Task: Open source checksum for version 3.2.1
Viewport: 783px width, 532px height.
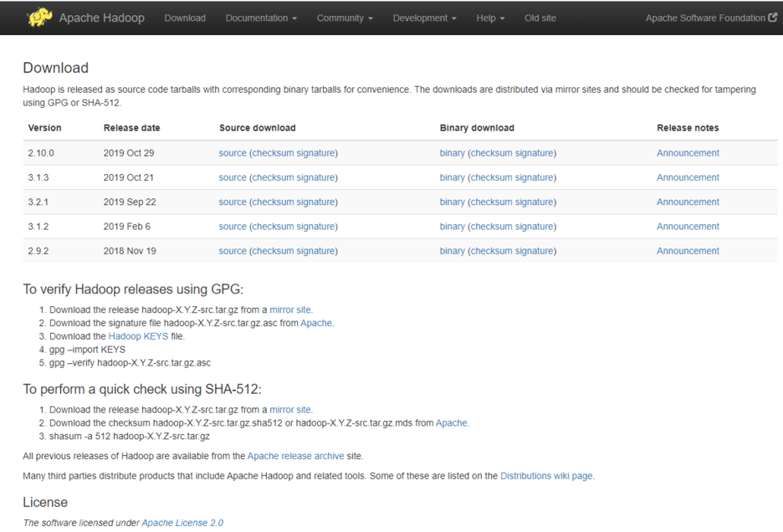Action: [x=273, y=202]
